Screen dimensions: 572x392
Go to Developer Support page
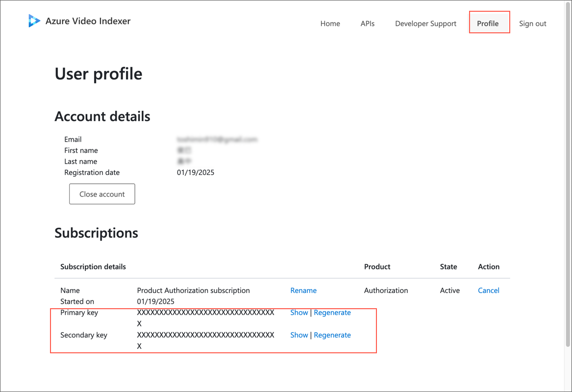point(425,24)
